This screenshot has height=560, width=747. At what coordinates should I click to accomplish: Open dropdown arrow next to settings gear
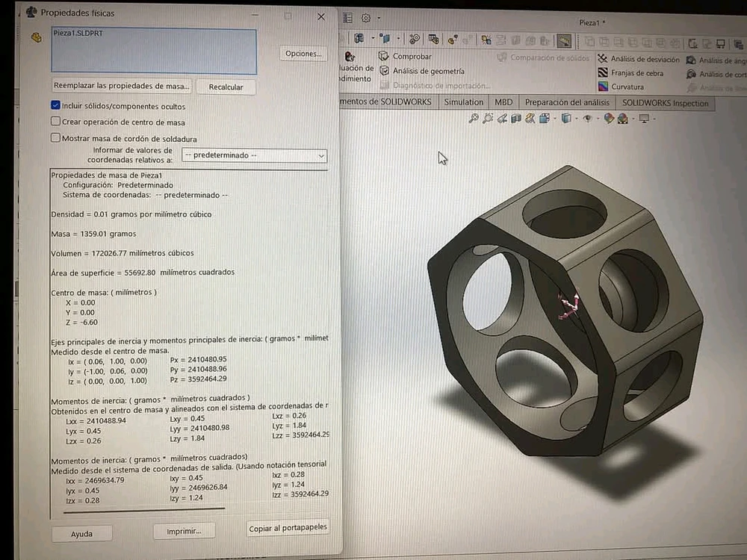click(x=379, y=18)
